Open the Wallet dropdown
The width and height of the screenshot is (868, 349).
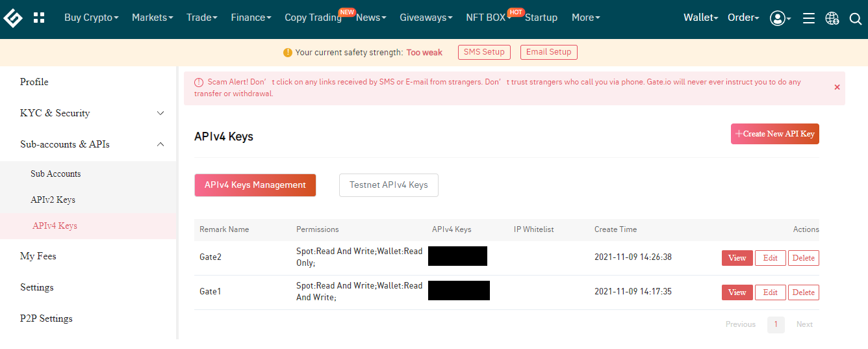click(x=701, y=18)
